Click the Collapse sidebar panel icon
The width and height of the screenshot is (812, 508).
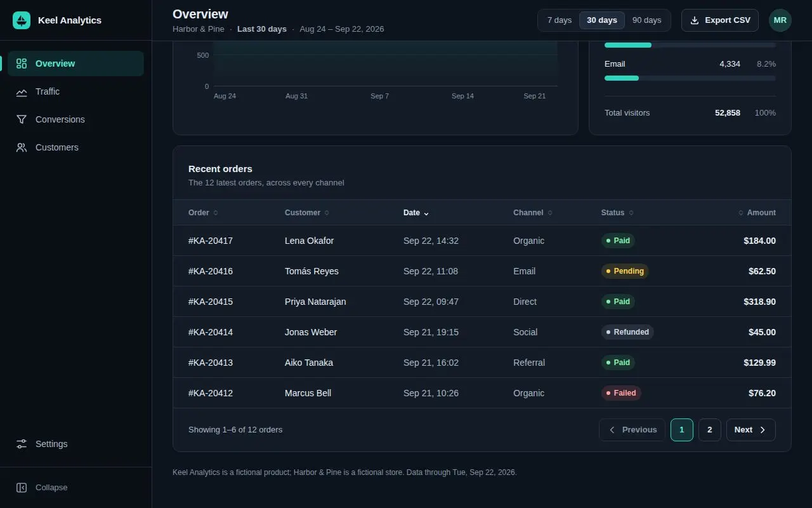click(x=22, y=488)
